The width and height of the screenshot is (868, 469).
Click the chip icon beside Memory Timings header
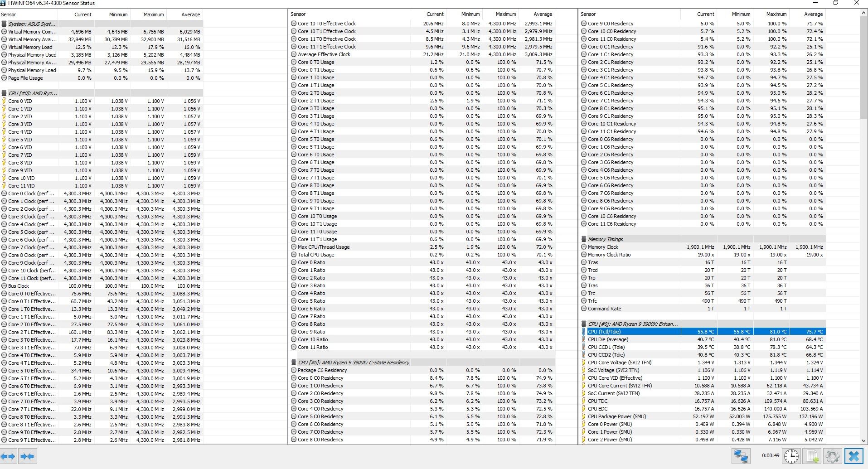tap(584, 239)
